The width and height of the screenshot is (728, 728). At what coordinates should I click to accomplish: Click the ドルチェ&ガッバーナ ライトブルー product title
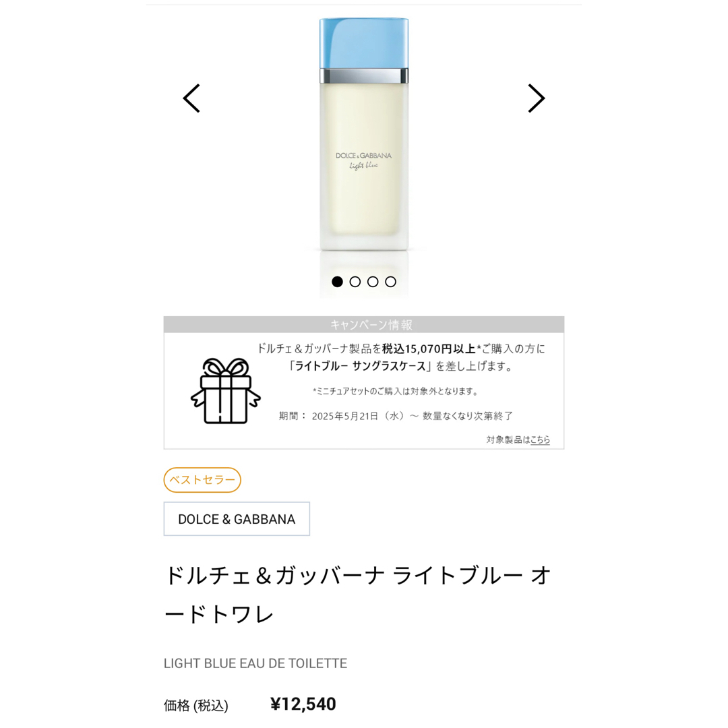coord(358,595)
